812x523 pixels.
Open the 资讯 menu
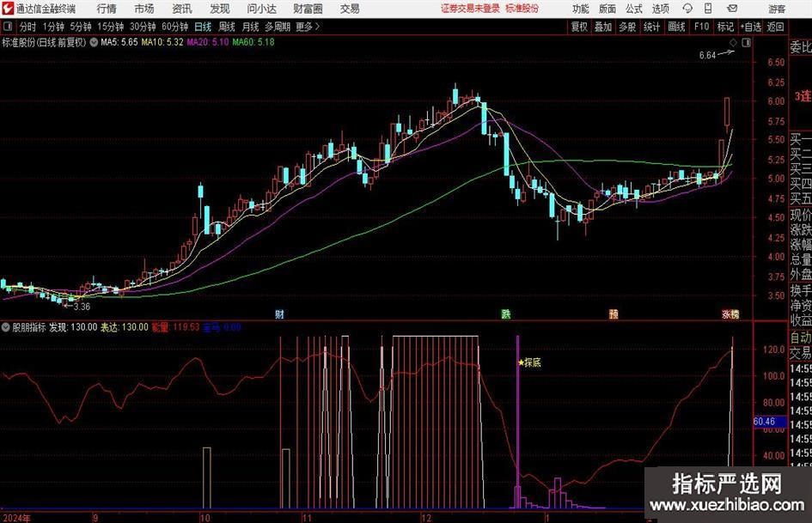click(182, 9)
